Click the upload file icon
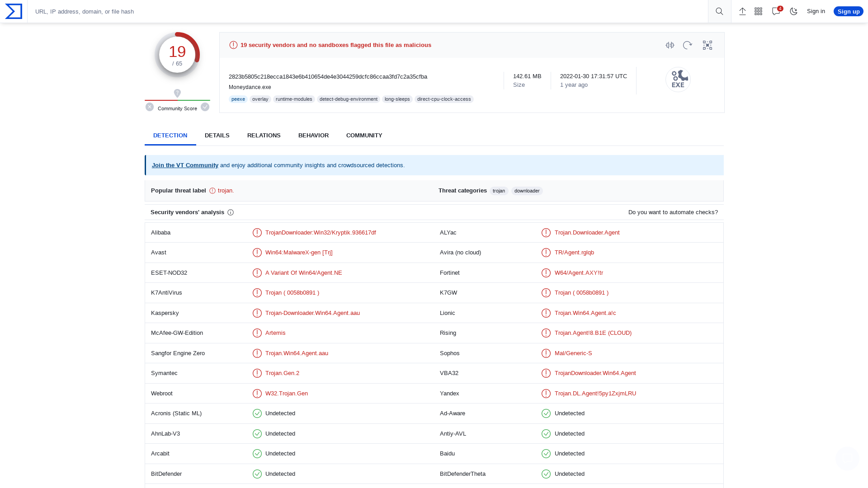The width and height of the screenshot is (868, 488). click(x=742, y=11)
